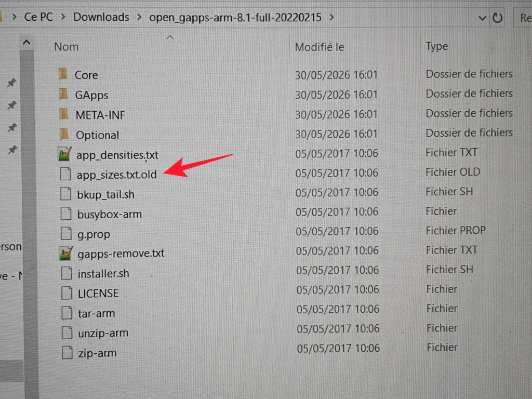Select file name tar-arm
This screenshot has width=532, height=399.
coord(96,313)
